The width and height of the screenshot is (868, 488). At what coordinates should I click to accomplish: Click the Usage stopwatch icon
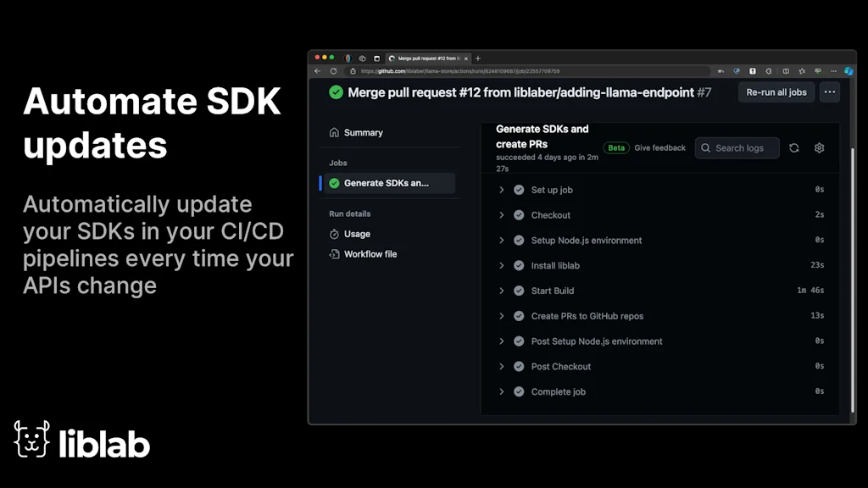(x=335, y=234)
